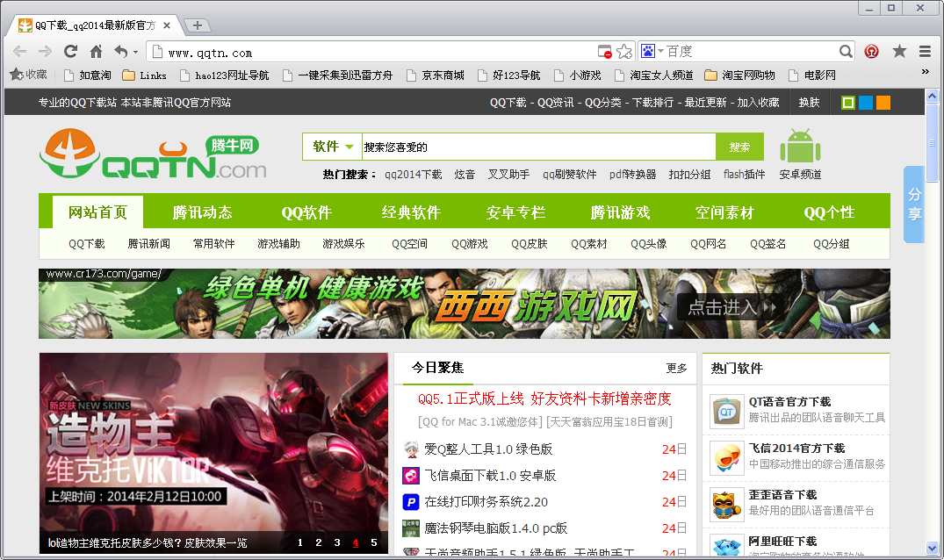The image size is (944, 560).
Task: Select the blue skin color swatch
Action: 866,102
